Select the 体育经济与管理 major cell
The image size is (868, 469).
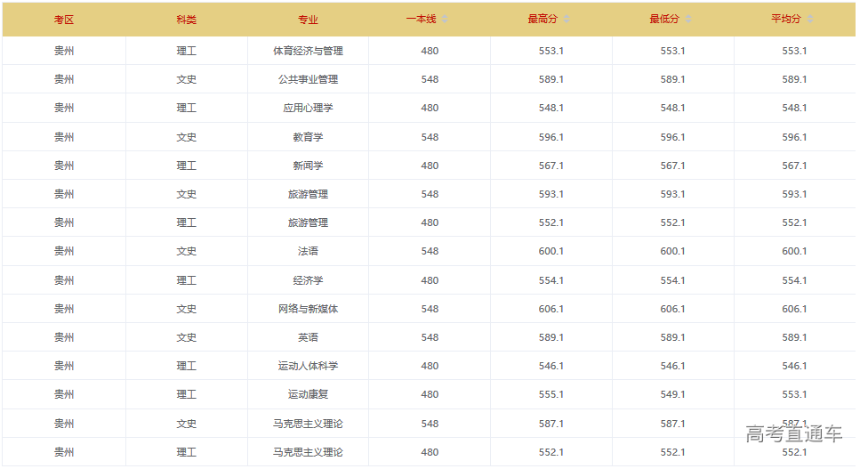[x=308, y=51]
